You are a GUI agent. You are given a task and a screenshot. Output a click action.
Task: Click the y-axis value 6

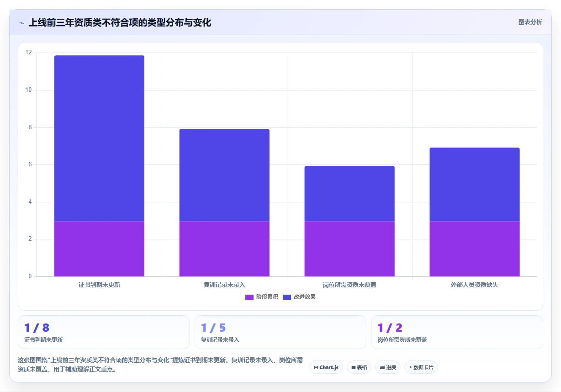pyautogui.click(x=30, y=164)
